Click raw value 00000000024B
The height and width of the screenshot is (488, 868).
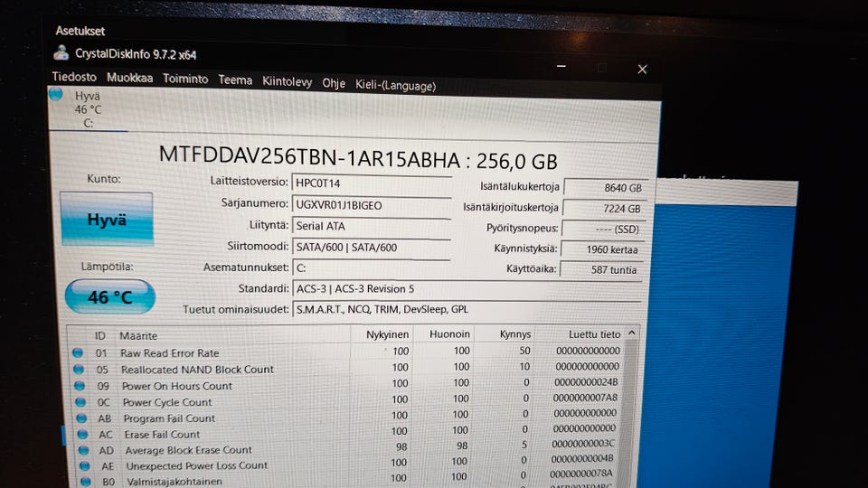[586, 381]
